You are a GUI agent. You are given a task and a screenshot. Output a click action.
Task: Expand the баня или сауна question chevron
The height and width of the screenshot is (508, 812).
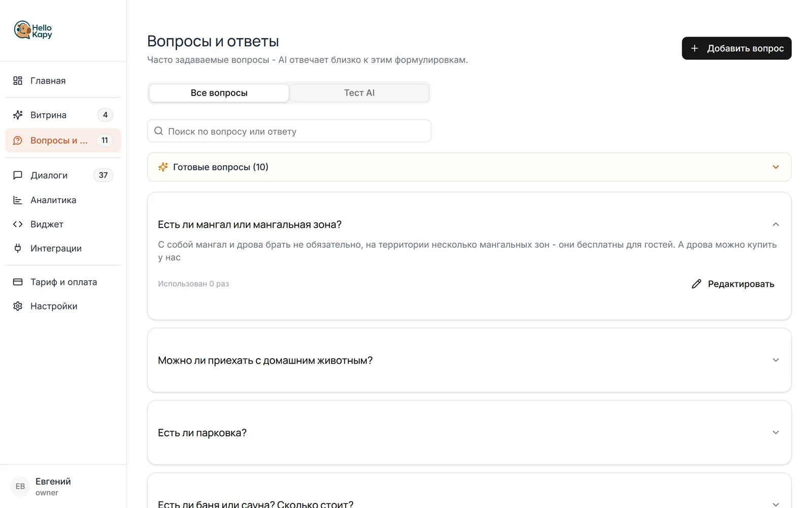pyautogui.click(x=775, y=504)
